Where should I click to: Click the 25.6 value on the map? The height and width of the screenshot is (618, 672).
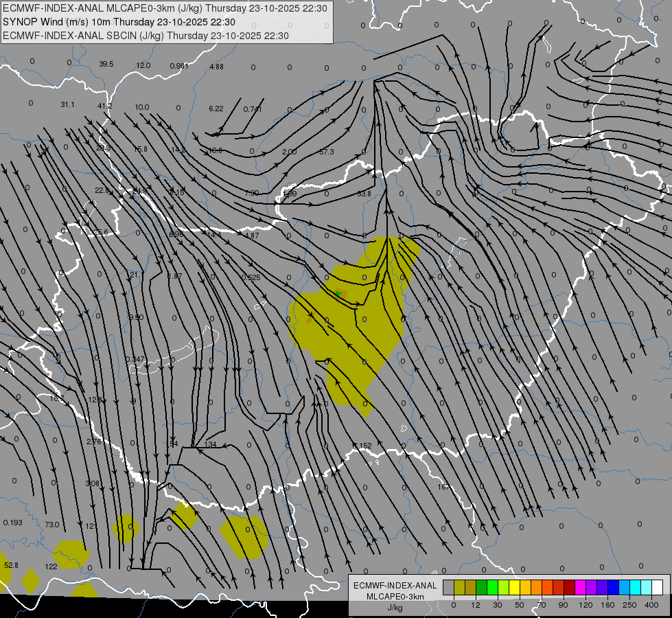[x=101, y=233]
